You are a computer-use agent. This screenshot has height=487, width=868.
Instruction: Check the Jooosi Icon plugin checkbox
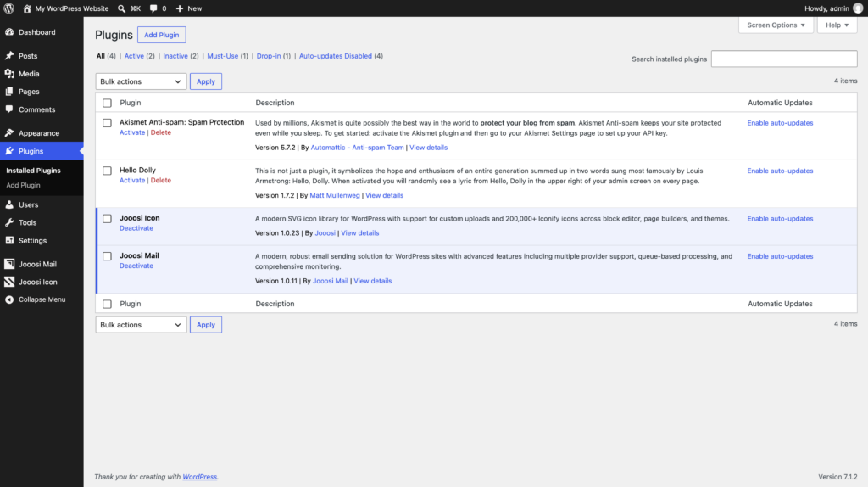[x=107, y=218]
